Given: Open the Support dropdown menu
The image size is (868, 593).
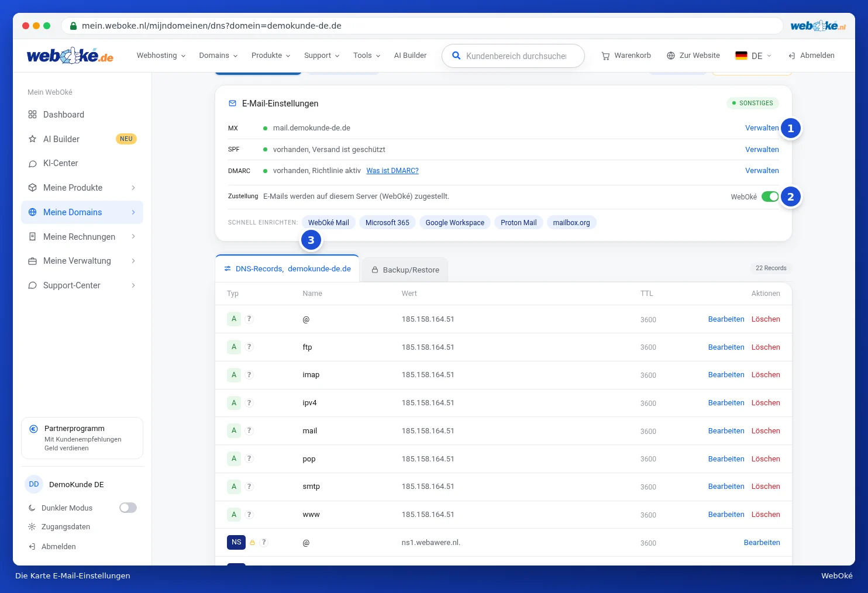Looking at the screenshot, I should [322, 56].
